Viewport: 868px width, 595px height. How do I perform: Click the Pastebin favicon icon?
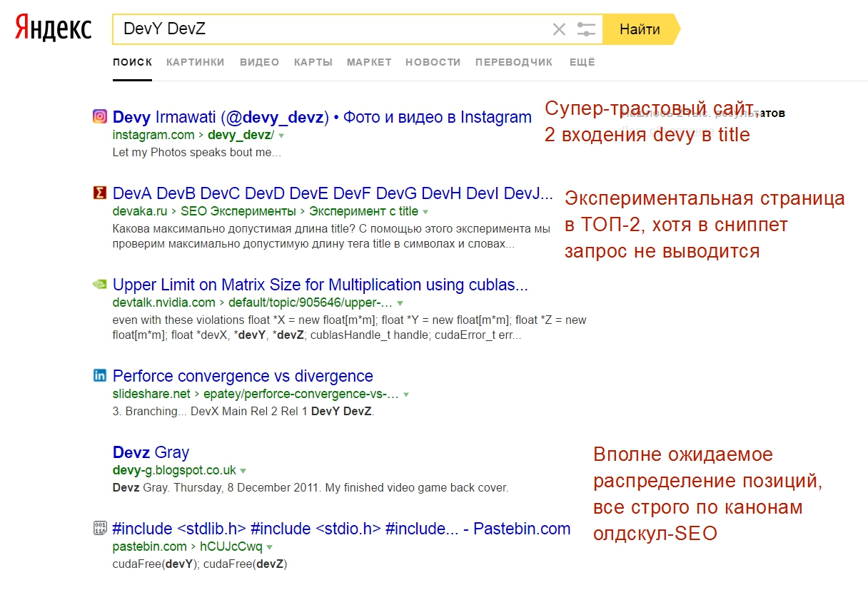(x=100, y=528)
